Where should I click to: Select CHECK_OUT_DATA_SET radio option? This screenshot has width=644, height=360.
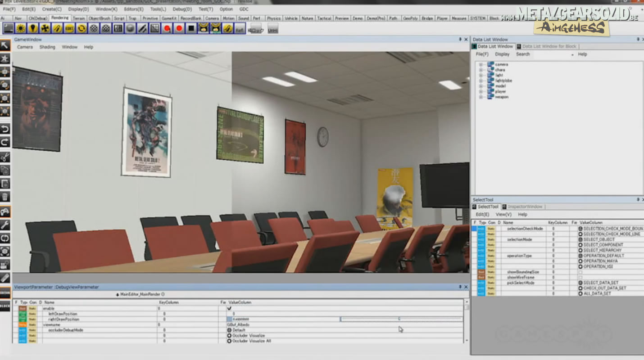(581, 288)
